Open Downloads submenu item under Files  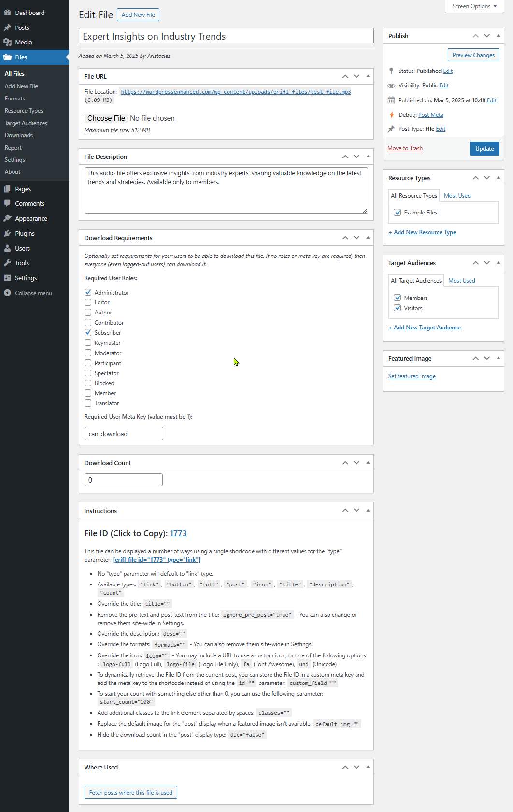click(x=19, y=135)
